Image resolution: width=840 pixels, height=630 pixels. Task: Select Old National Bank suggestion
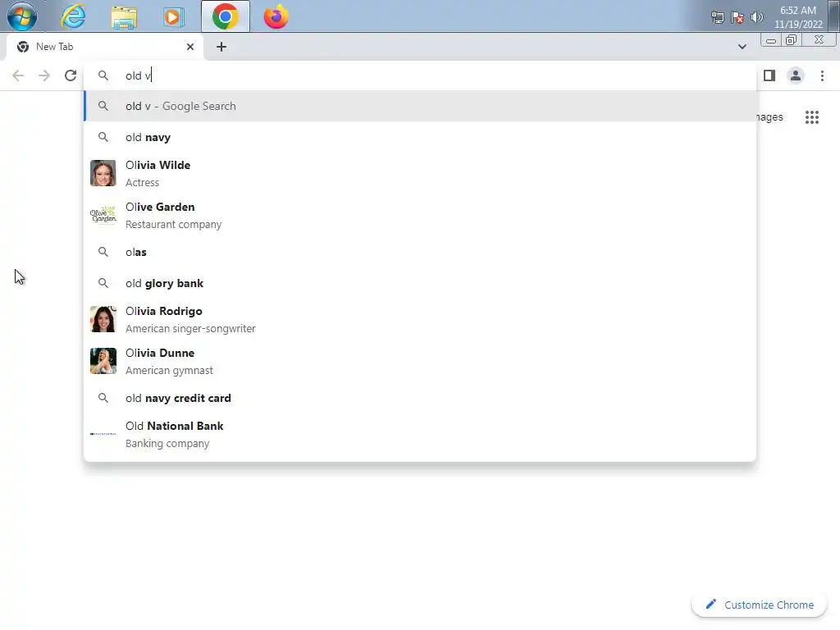pos(420,434)
